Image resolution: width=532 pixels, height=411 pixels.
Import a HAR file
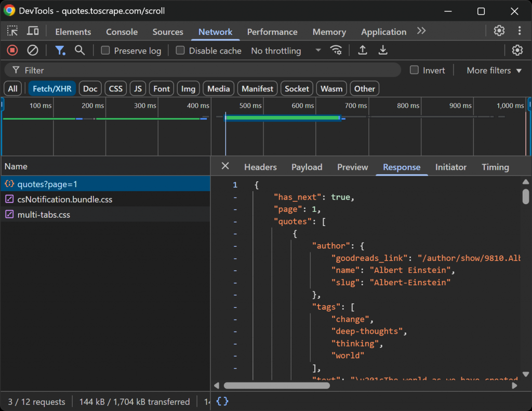(x=363, y=50)
